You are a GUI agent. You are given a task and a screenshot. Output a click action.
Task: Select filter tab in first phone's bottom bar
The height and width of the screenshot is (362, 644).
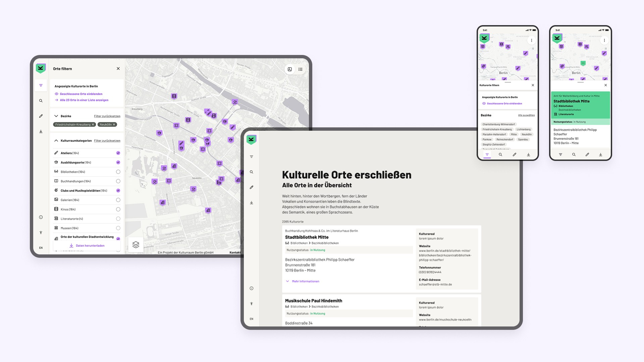click(x=487, y=155)
